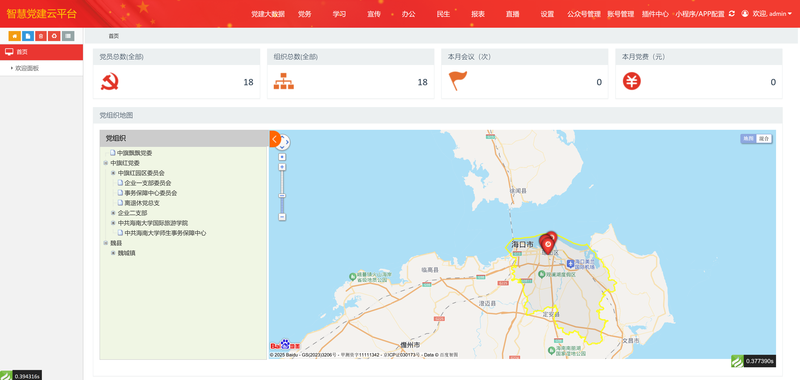Image resolution: width=800 pixels, height=380 pixels.
Task: Click the 儋州市 label on the map
Action: tap(410, 345)
